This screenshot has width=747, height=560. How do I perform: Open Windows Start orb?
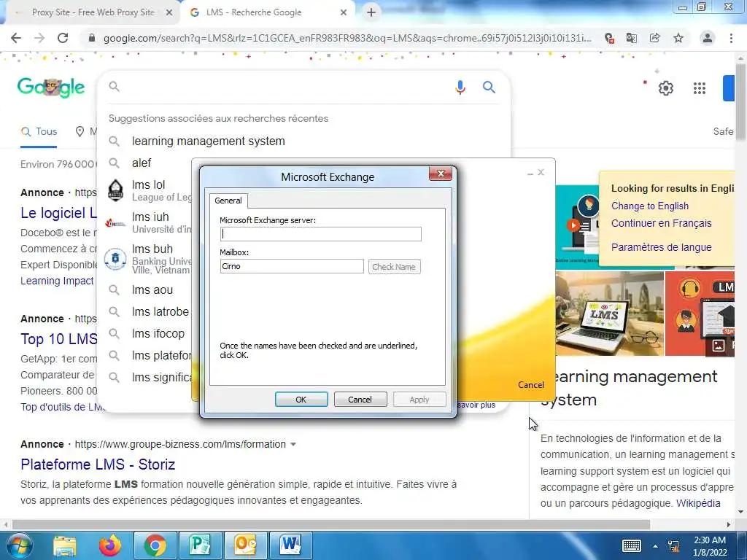click(18, 545)
